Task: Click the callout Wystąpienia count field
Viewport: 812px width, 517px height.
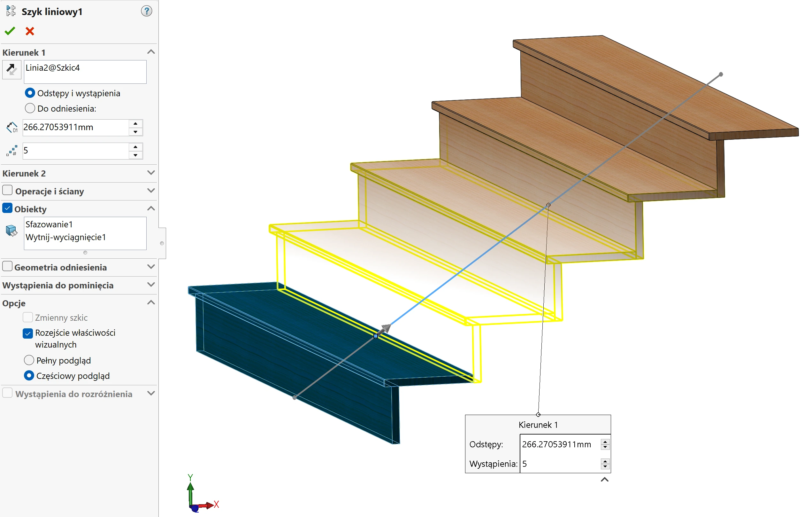Action: pos(560,464)
